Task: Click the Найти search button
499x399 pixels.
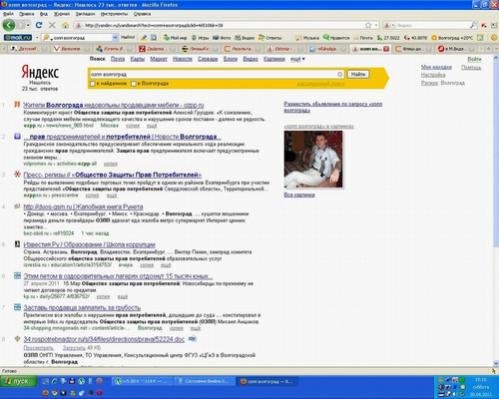Action: (x=358, y=74)
